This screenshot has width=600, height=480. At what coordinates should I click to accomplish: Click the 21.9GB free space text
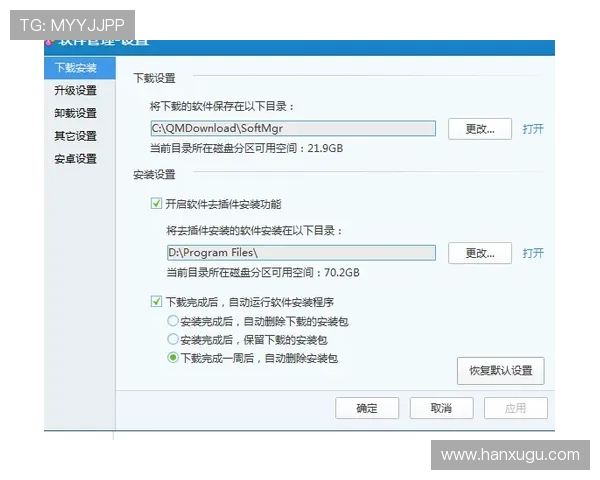[325, 148]
